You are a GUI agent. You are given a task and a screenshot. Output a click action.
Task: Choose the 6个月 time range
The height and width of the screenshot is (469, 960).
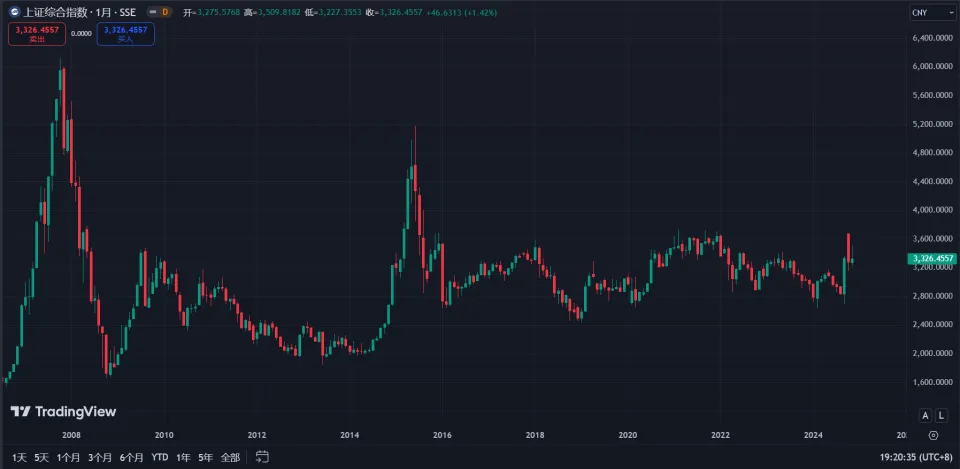coord(131,457)
